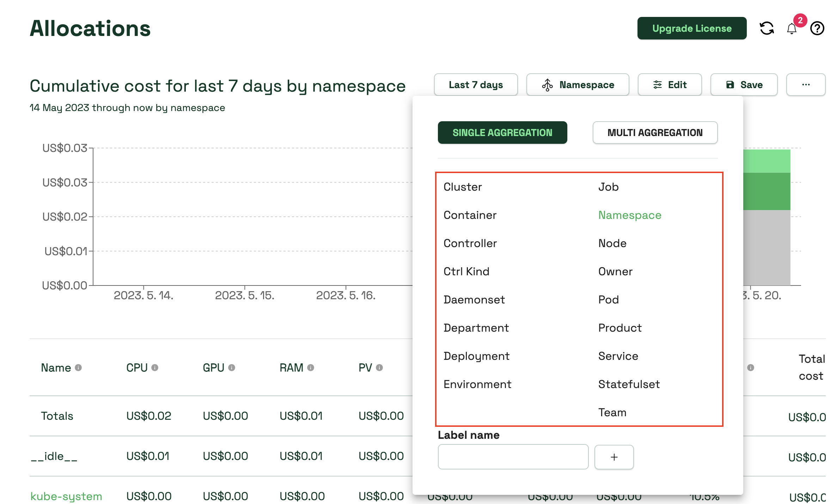Open the notifications bell
The image size is (830, 504).
click(792, 28)
